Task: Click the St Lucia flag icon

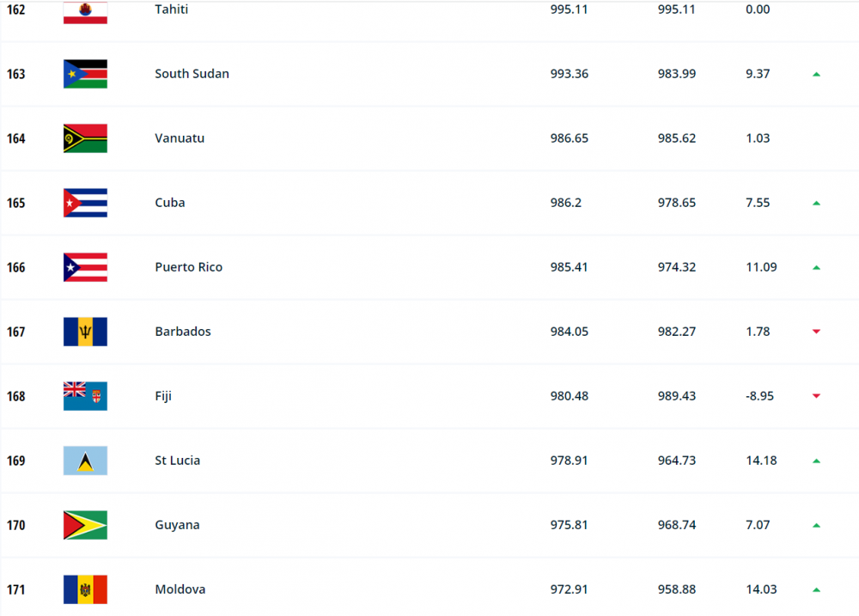Action: point(85,460)
